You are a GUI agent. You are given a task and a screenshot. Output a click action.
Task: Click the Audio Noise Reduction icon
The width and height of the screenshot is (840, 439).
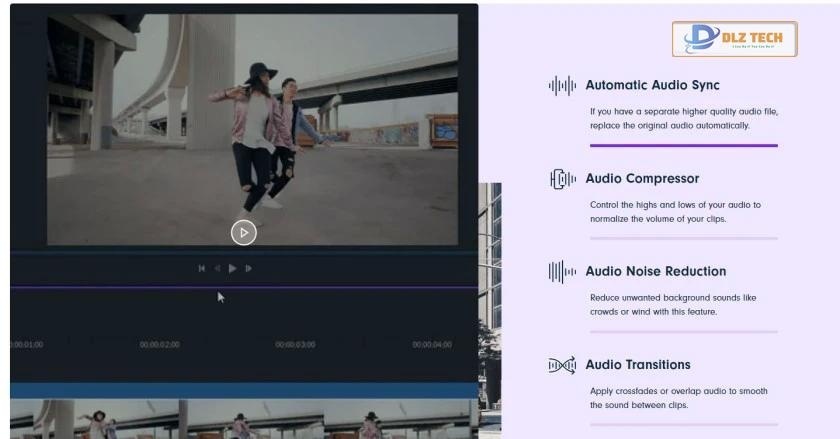point(562,272)
